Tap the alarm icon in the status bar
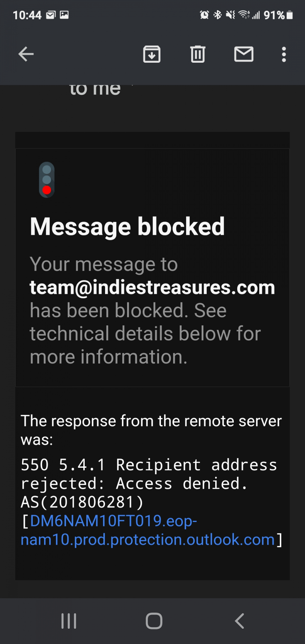 coord(204,15)
